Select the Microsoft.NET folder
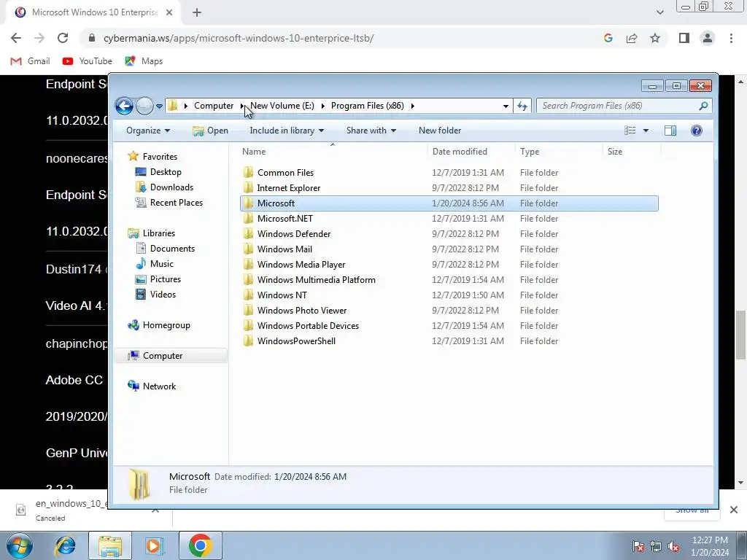The height and width of the screenshot is (560, 747). click(449, 219)
